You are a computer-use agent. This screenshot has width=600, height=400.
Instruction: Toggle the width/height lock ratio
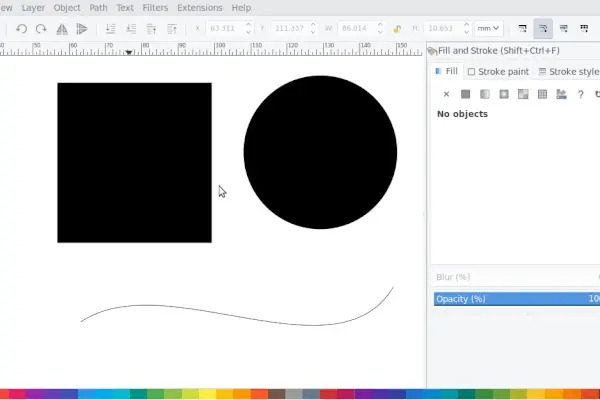pyautogui.click(x=398, y=29)
